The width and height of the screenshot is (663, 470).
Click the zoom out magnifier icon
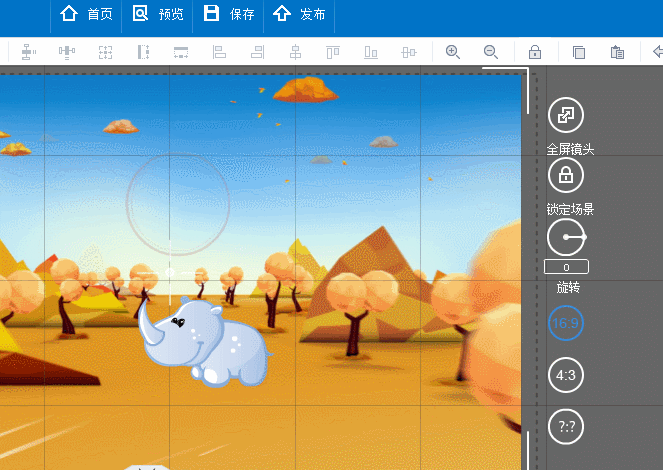coord(490,52)
